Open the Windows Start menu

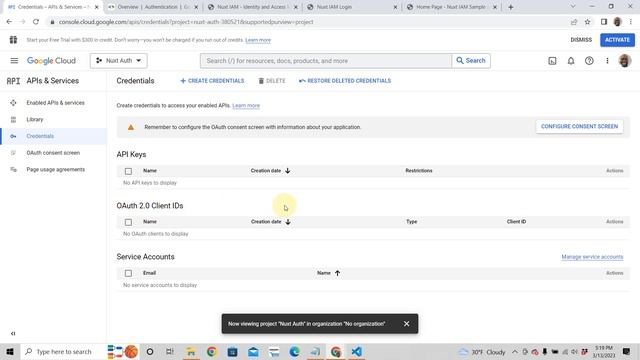tap(10, 351)
